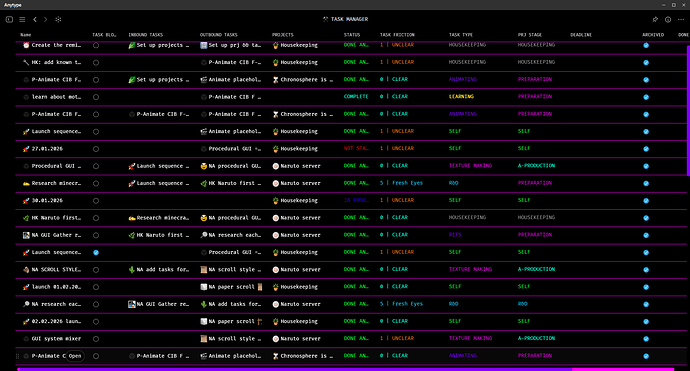Toggle the sidebar panel icon

[9, 19]
